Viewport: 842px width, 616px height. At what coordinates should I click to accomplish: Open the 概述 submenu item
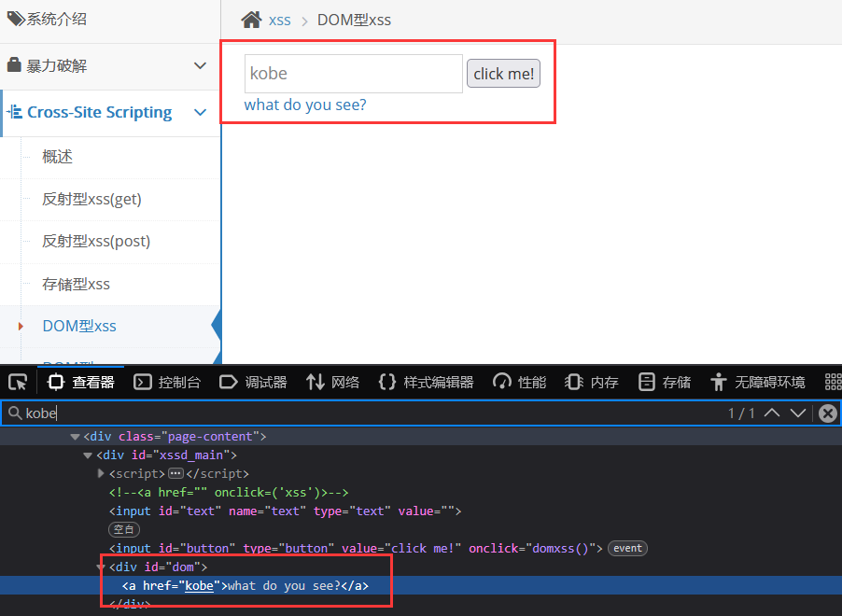coord(58,157)
